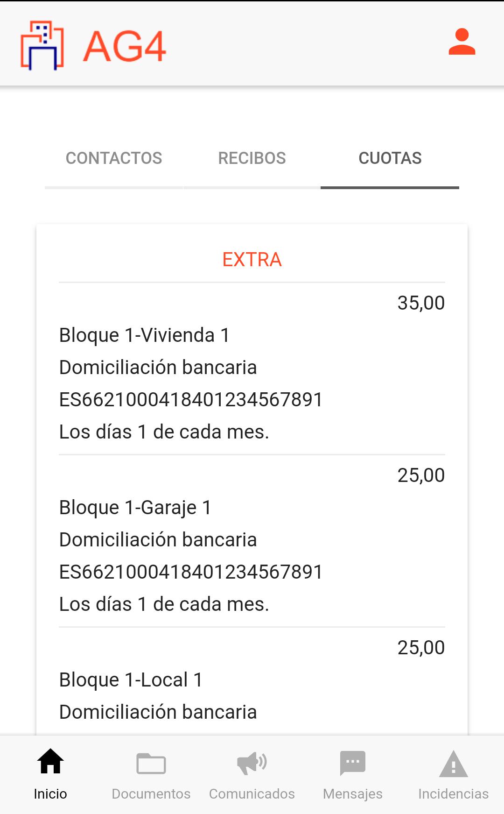The width and height of the screenshot is (504, 814).
Task: Open the Documentos folder icon
Action: click(x=151, y=763)
